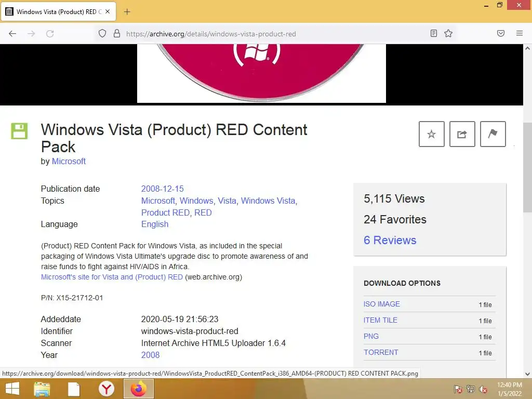Open the Firefox application menu
The width and height of the screenshot is (532, 399).
tap(519, 33)
